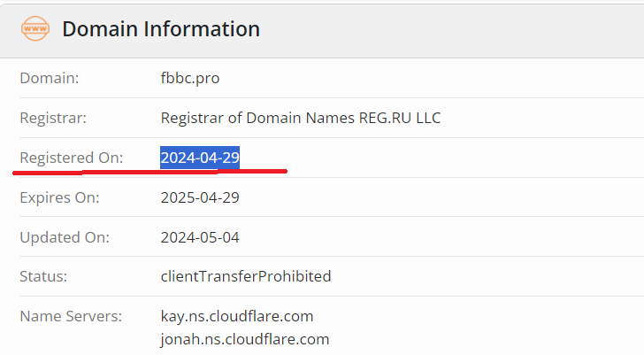The height and width of the screenshot is (355, 644).
Task: Click the Registered On: label
Action: click(x=72, y=158)
